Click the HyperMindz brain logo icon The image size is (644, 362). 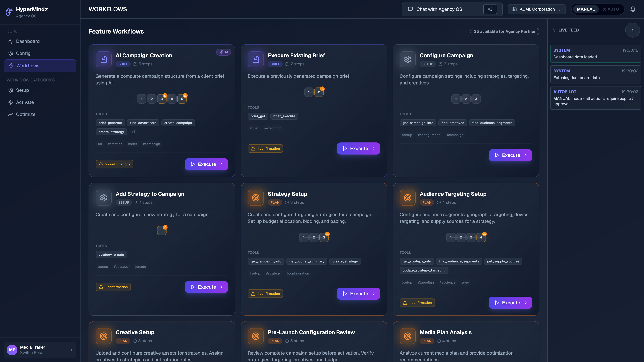[9, 12]
